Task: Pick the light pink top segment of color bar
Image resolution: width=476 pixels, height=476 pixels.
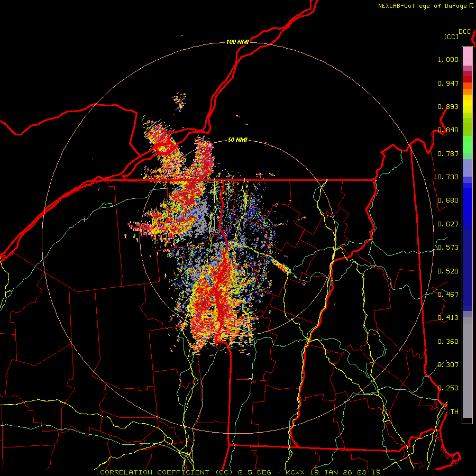Action: (x=467, y=56)
